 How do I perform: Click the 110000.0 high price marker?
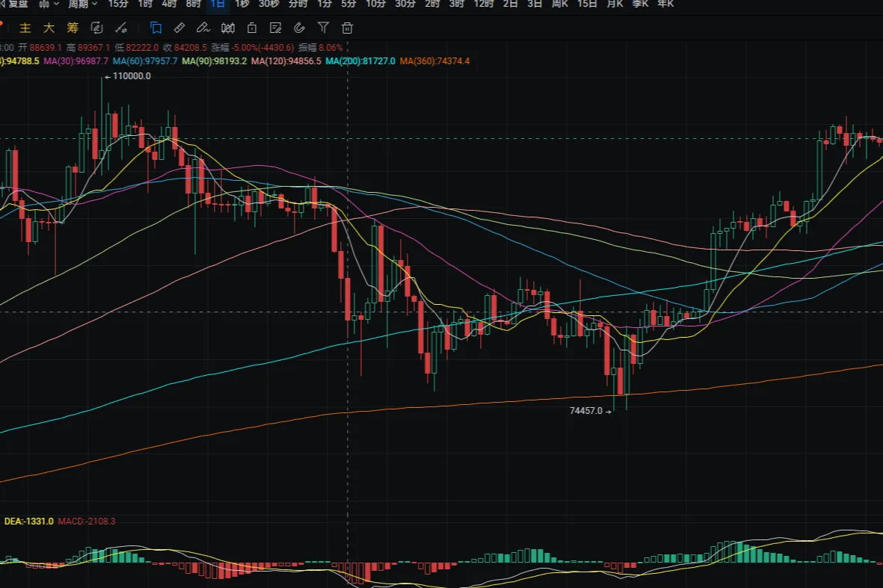tap(128, 76)
